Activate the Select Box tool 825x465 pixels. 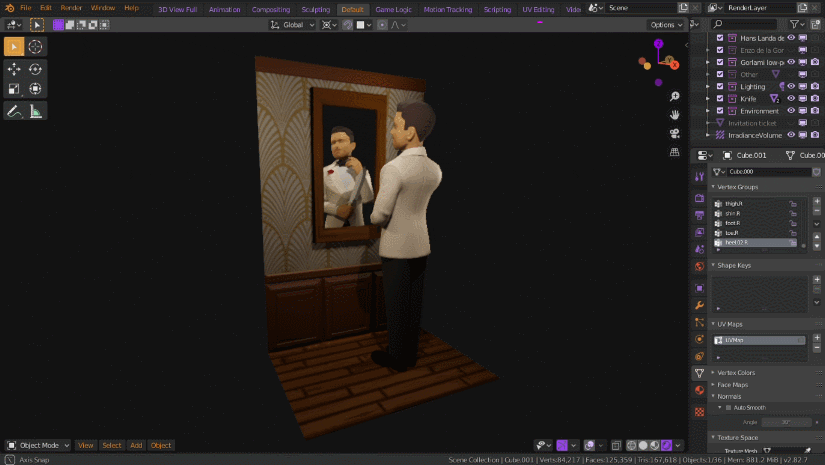(x=14, y=47)
